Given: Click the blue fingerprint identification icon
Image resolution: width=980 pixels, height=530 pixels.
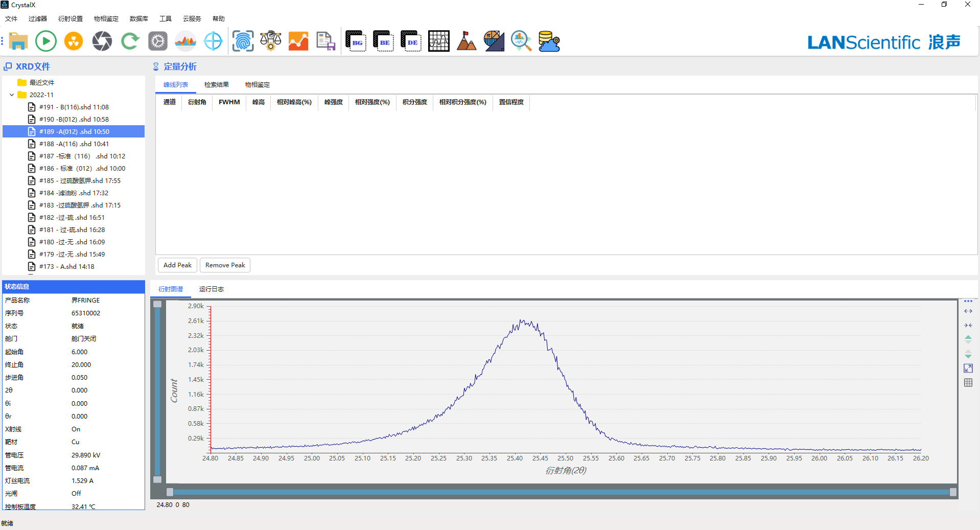Looking at the screenshot, I should (x=243, y=41).
